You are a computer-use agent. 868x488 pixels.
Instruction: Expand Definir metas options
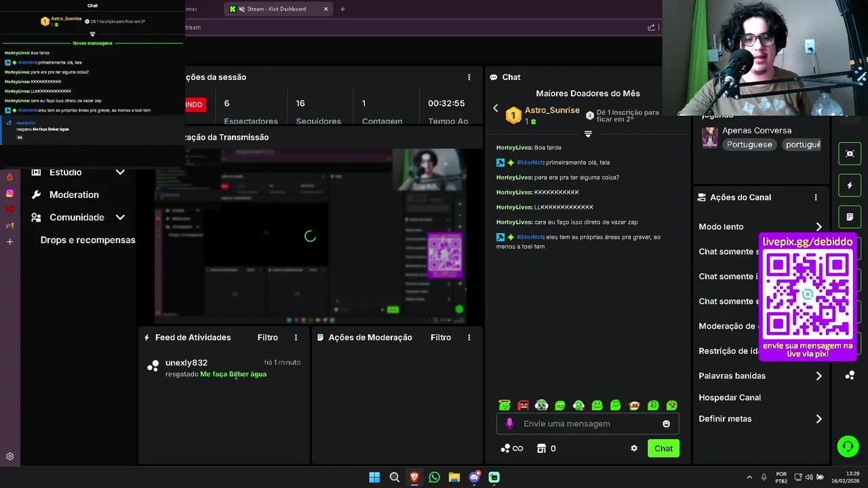coord(818,419)
